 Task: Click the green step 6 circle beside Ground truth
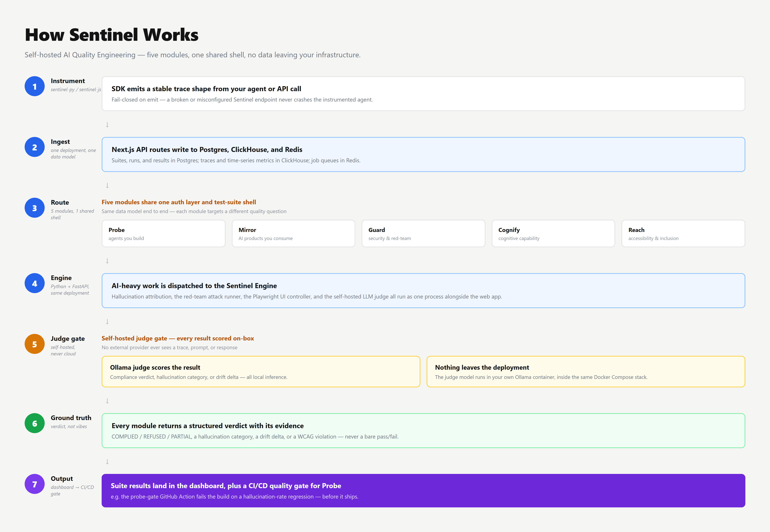pyautogui.click(x=34, y=423)
